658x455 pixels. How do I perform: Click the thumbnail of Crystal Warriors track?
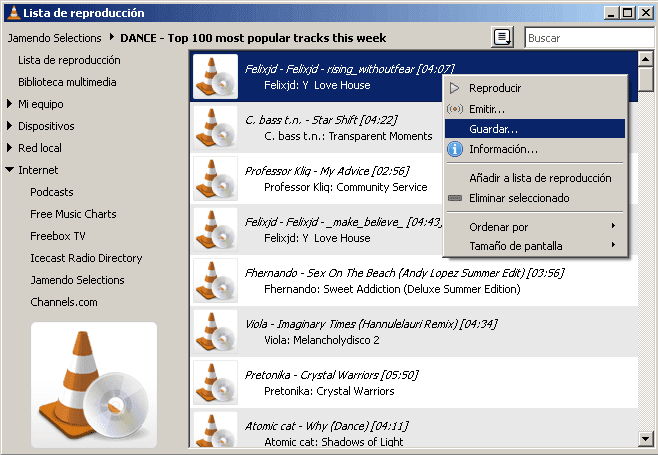[x=216, y=382]
